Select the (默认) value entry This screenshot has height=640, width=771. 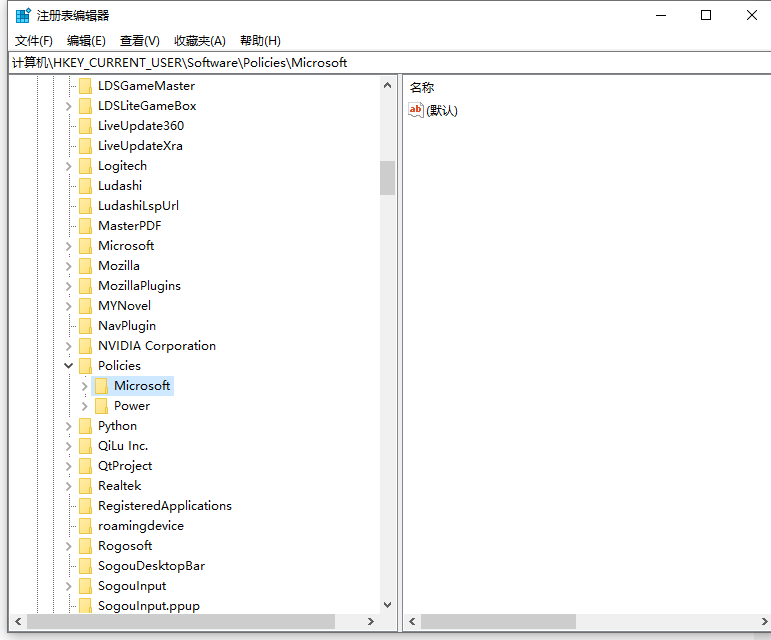point(442,111)
